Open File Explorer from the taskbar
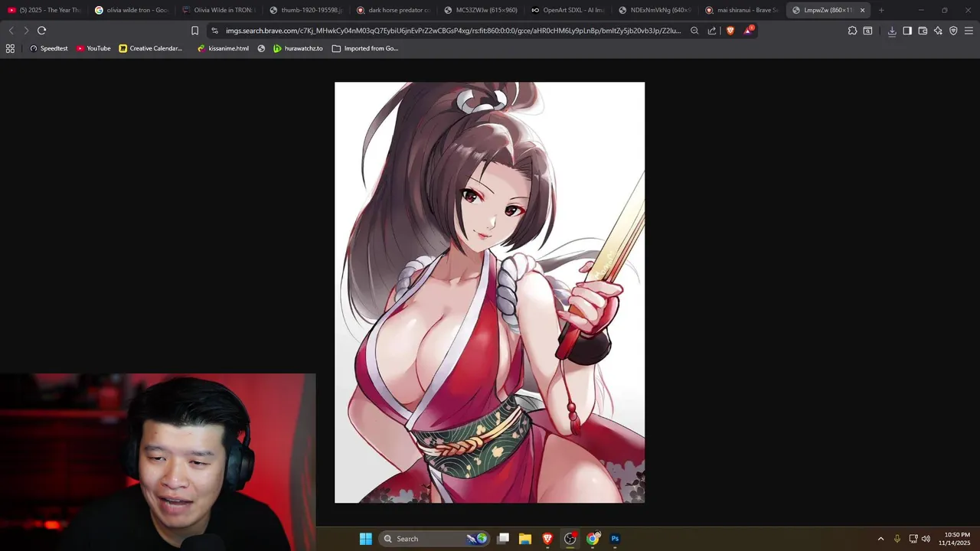Viewport: 980px width, 551px height. tap(525, 539)
